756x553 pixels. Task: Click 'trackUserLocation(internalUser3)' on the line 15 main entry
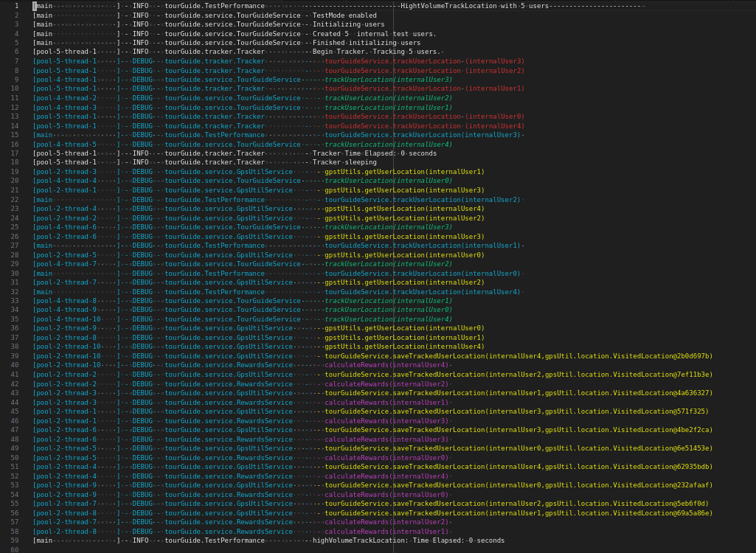(x=457, y=135)
